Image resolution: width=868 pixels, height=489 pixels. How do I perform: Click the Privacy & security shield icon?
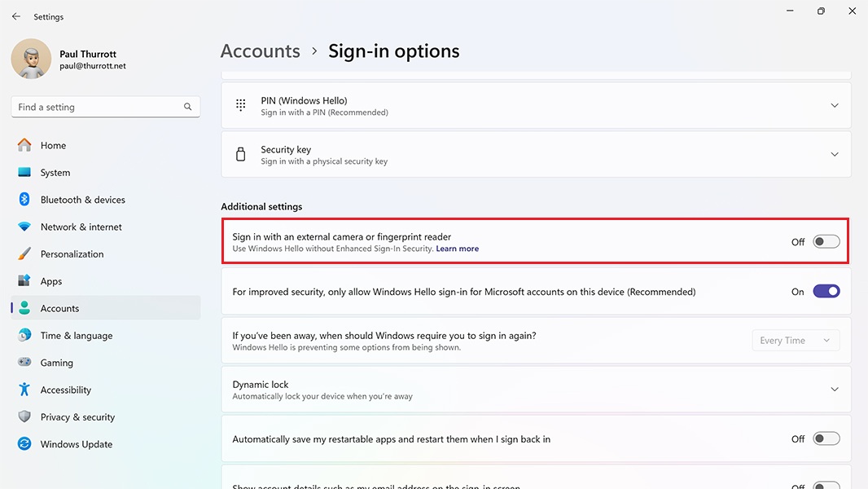(x=24, y=417)
